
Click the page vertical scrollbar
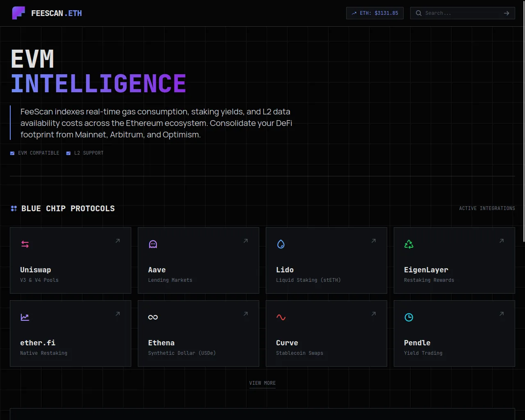(523, 123)
